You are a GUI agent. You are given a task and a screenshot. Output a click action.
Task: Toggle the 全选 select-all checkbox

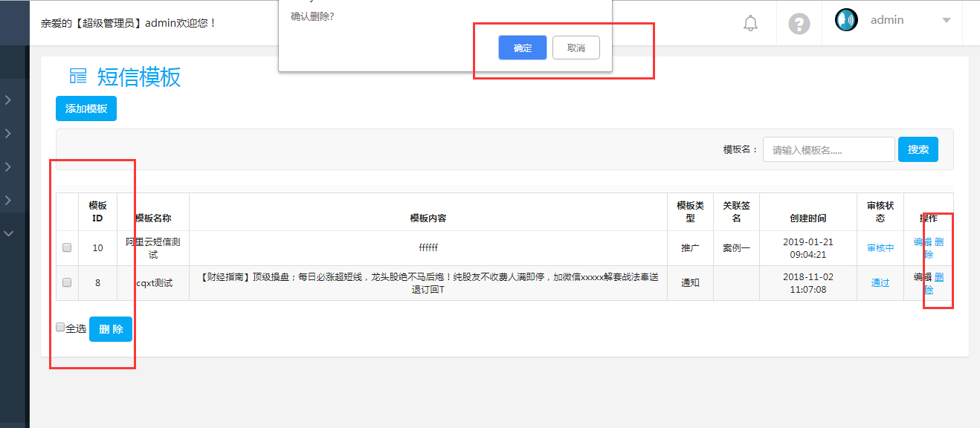tap(60, 327)
